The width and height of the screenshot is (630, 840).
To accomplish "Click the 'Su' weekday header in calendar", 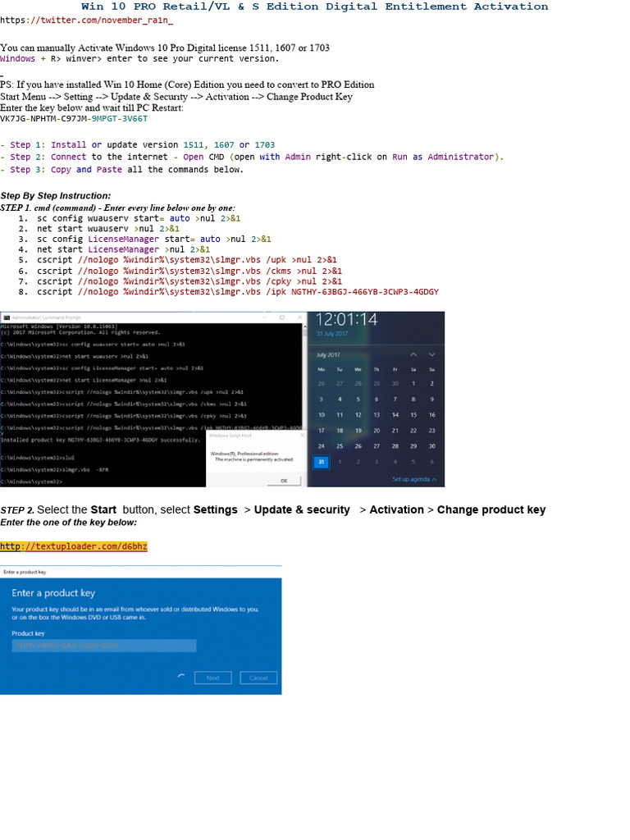I will (431, 370).
